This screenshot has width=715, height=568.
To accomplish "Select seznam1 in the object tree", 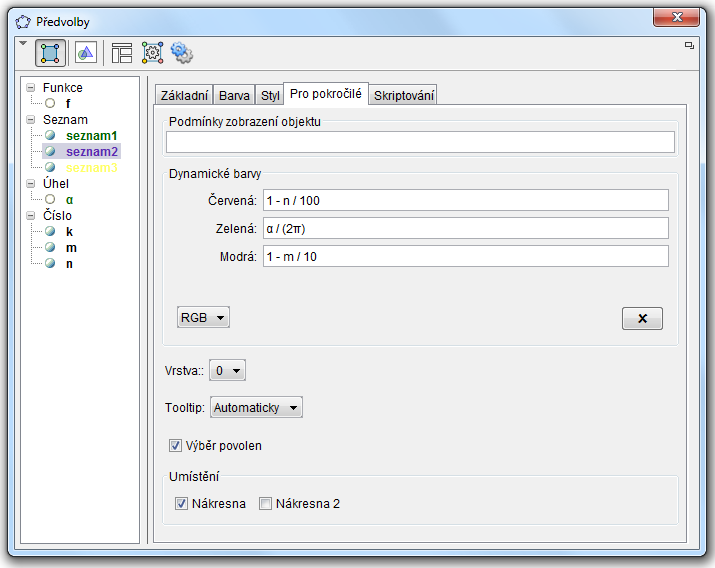I will tap(92, 135).
